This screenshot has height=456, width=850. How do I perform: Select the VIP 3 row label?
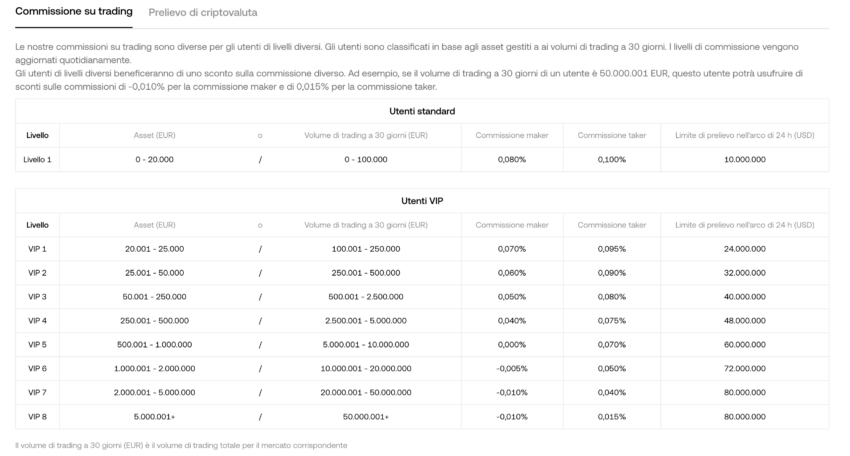click(37, 297)
